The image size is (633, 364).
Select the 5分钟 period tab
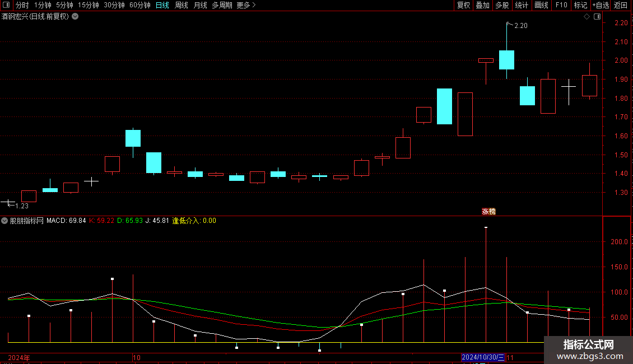pos(64,5)
